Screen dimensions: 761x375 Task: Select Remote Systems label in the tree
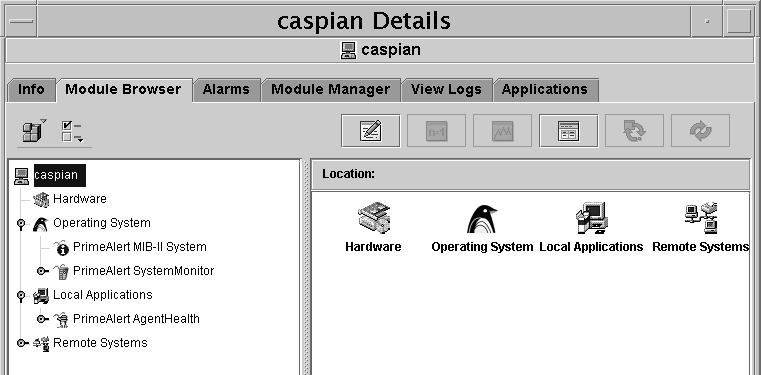coord(100,343)
